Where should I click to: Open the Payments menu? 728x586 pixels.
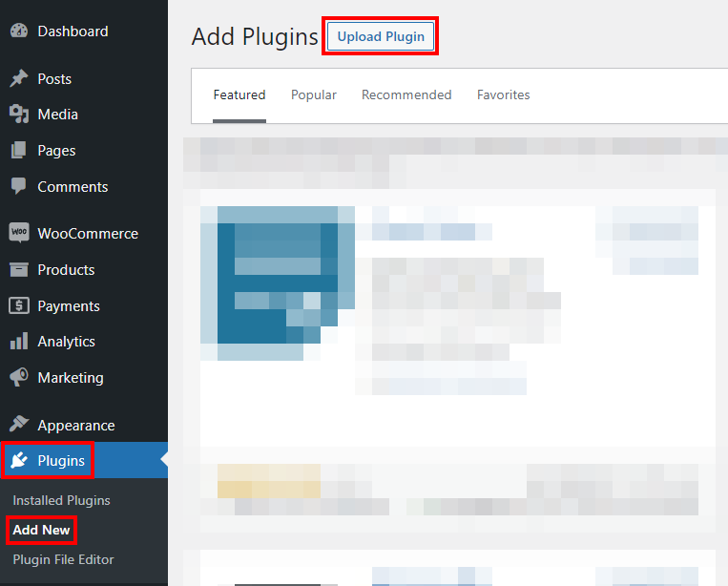[69, 306]
